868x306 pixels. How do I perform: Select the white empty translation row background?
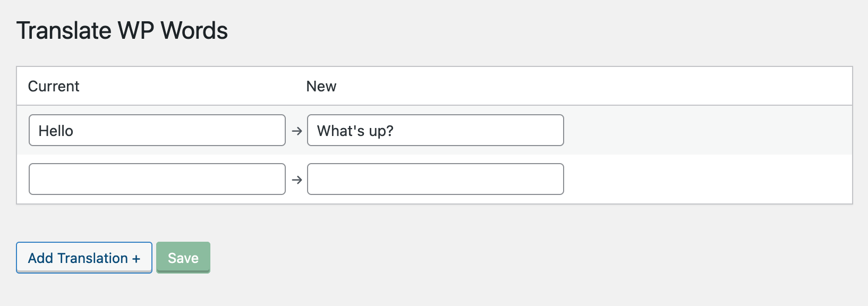pos(707,179)
